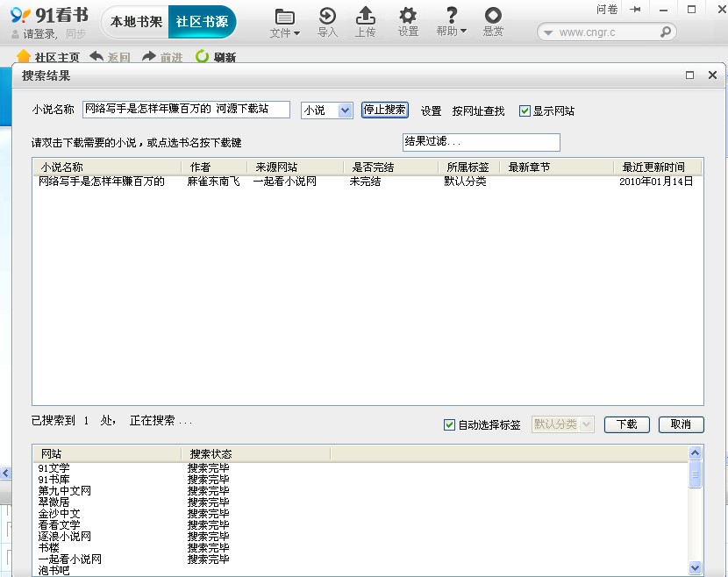The height and width of the screenshot is (577, 728).
Task: Click the 结果过滤 filter input field
Action: click(481, 142)
